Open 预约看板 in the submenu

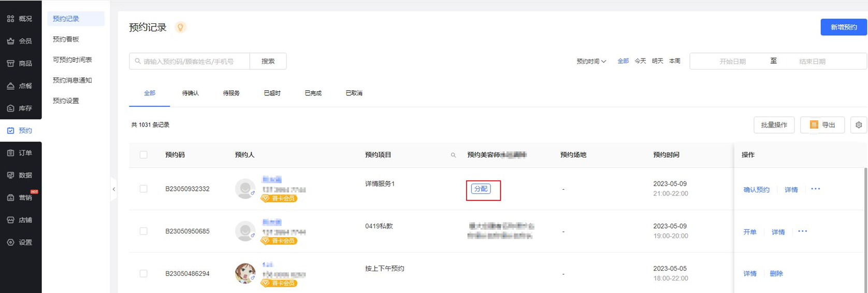(66, 39)
